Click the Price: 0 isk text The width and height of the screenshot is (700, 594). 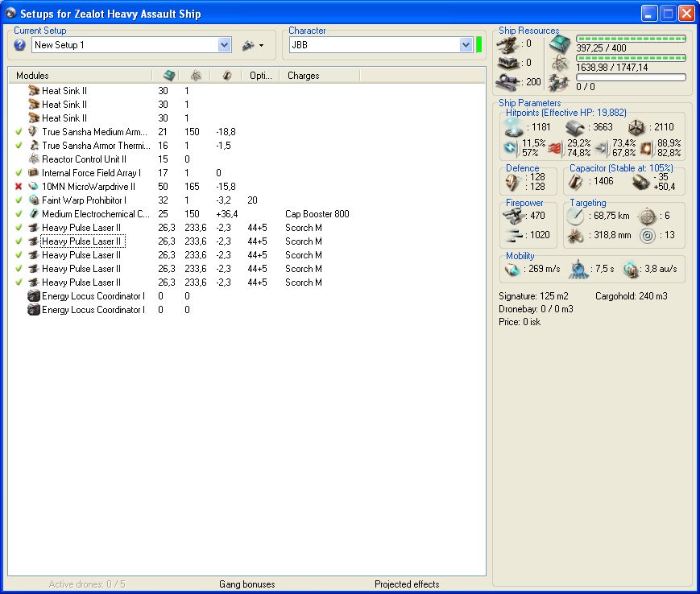pos(520,322)
